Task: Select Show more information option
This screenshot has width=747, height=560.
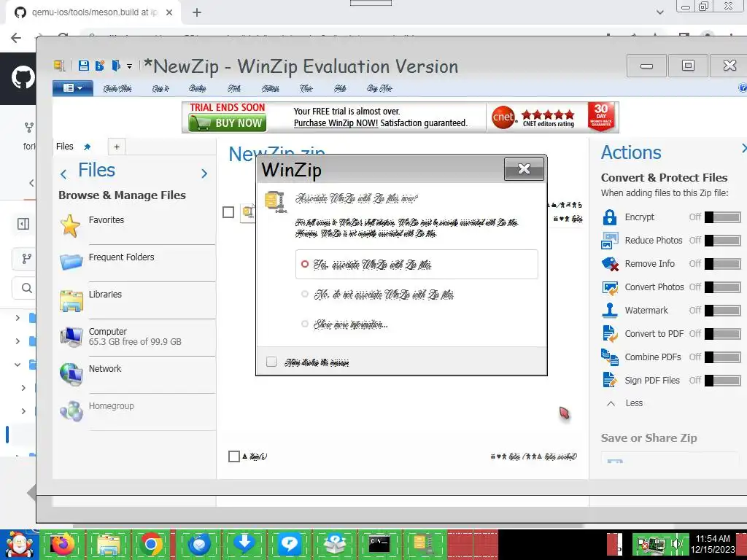Action: pyautogui.click(x=345, y=324)
